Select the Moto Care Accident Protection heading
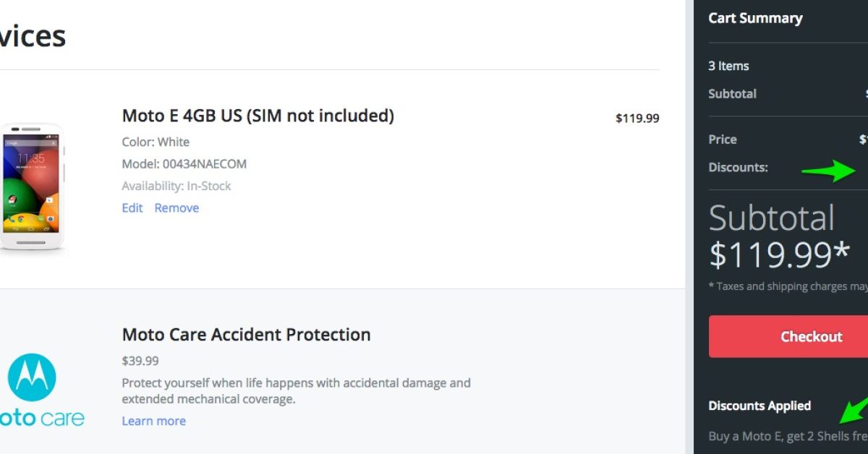Screen dimensions: 868x454 246,335
